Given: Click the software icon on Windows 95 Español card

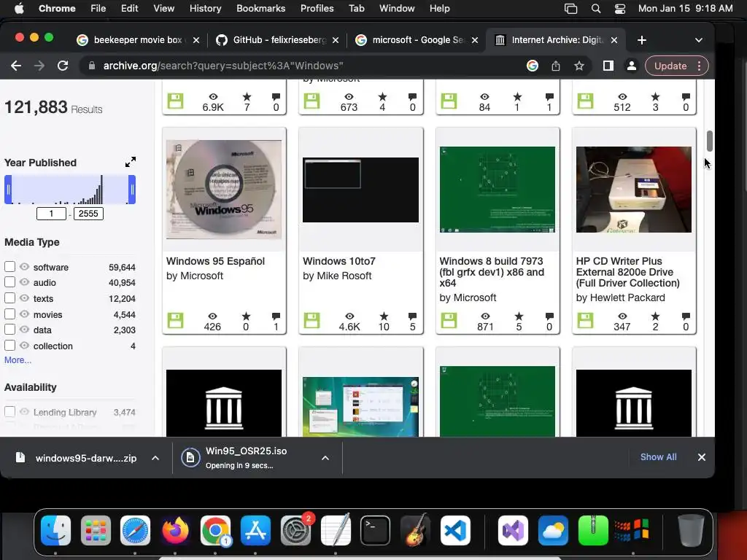Looking at the screenshot, I should point(175,321).
